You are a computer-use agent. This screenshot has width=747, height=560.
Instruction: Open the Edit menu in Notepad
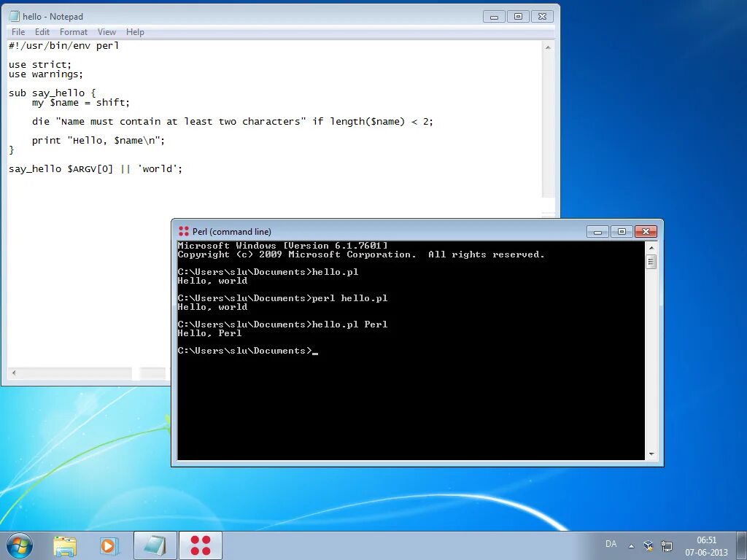(42, 32)
